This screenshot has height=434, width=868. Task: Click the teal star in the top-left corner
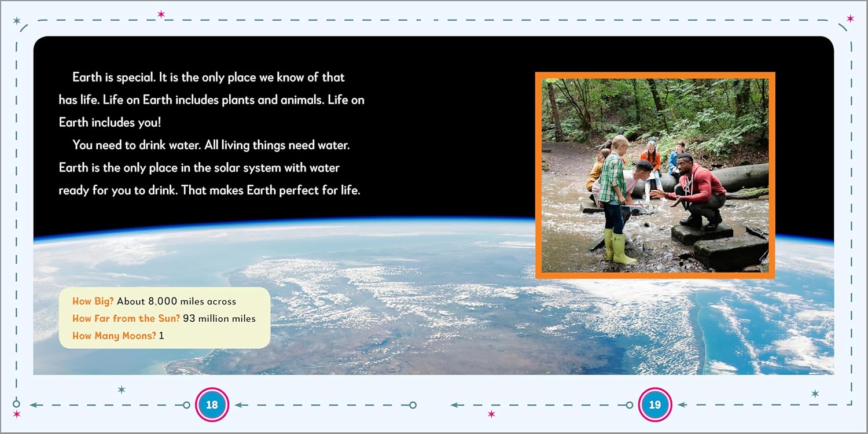[x=17, y=21]
